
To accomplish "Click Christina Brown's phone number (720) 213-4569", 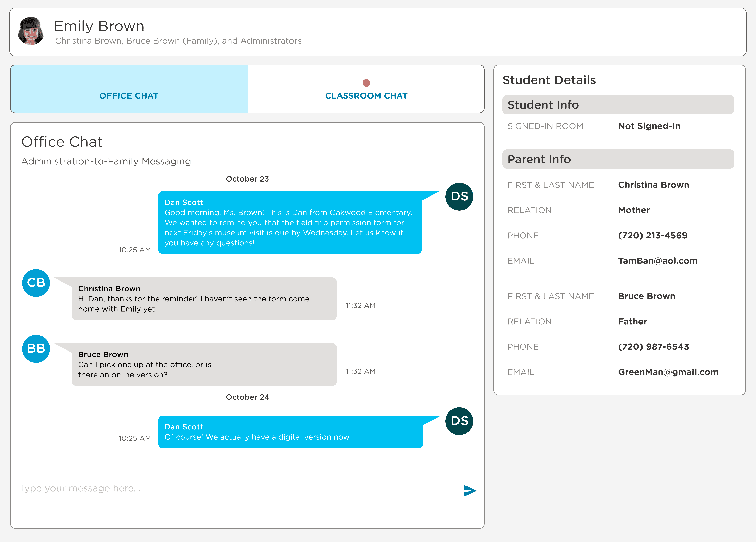I will (652, 236).
